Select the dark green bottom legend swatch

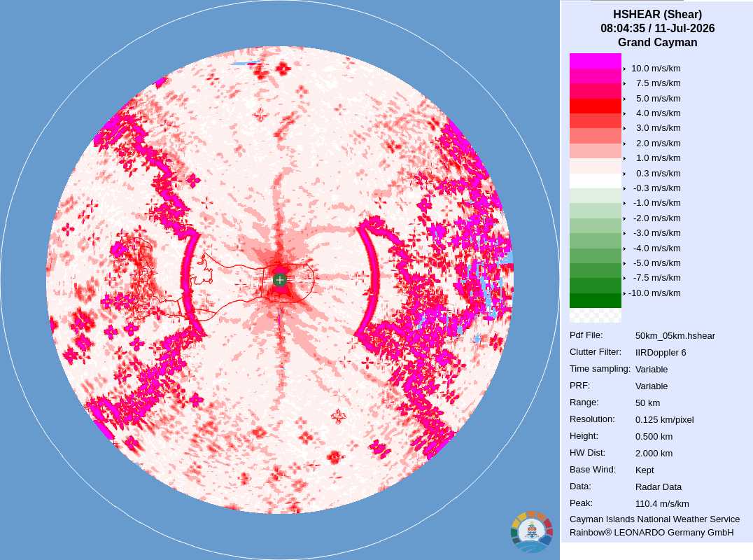pyautogui.click(x=596, y=300)
